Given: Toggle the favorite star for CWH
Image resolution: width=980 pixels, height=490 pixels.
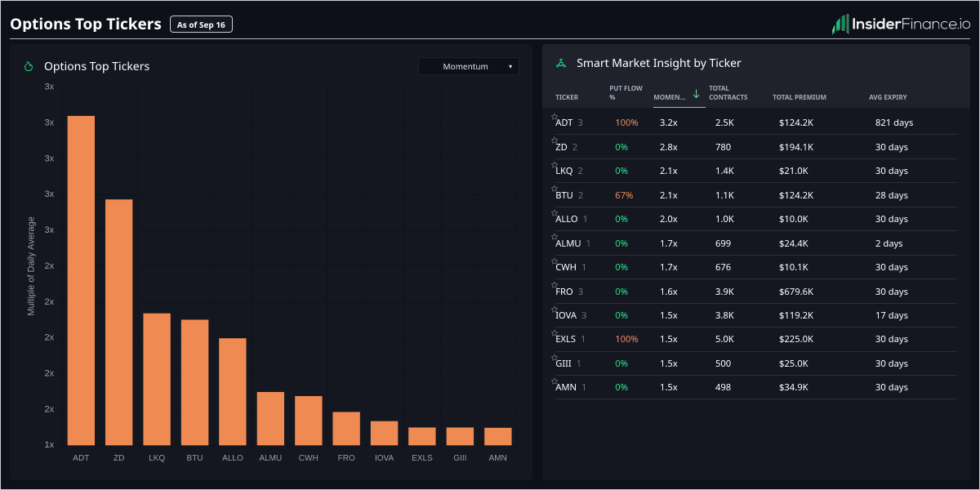Looking at the screenshot, I should (555, 261).
